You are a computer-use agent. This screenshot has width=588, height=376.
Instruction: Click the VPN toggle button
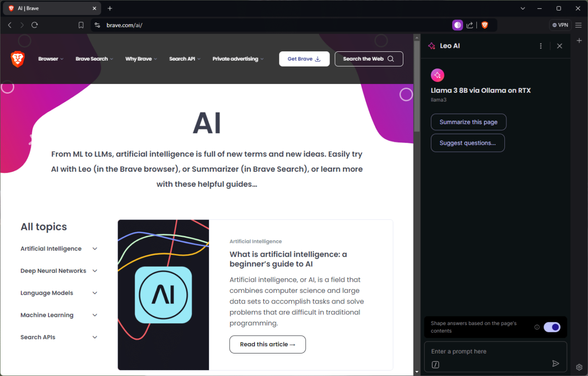point(560,25)
